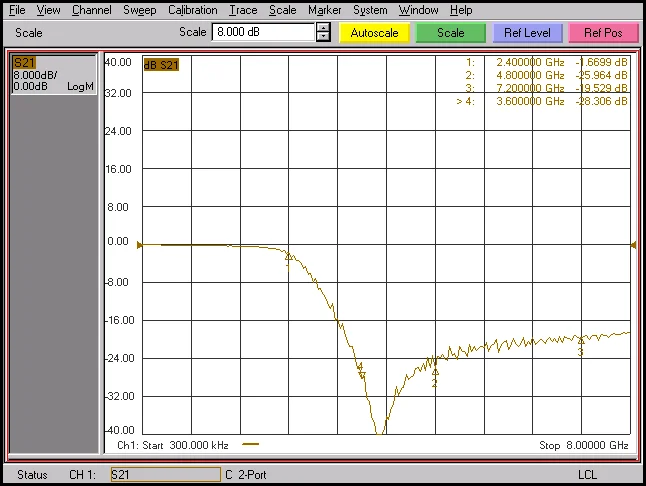
Task: Click the -28.306 dB marker value
Action: click(601, 101)
